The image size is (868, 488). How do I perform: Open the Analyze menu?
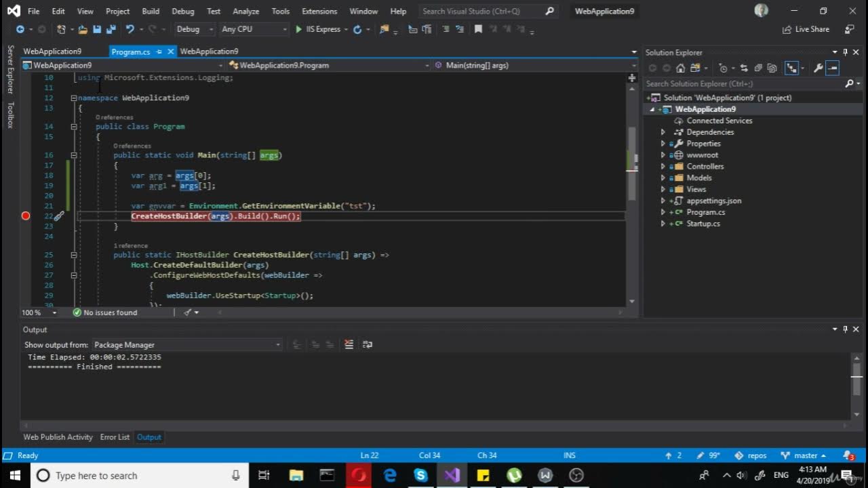click(245, 12)
